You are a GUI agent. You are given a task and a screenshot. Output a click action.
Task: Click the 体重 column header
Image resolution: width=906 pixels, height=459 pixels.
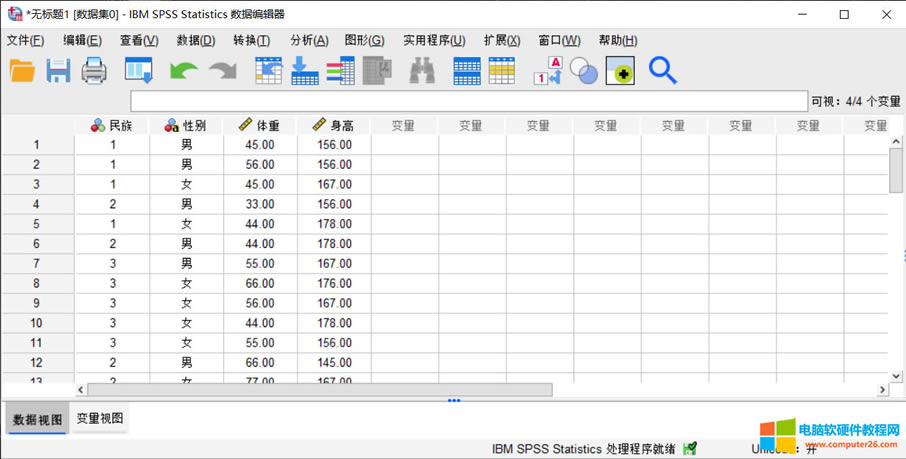click(x=260, y=126)
